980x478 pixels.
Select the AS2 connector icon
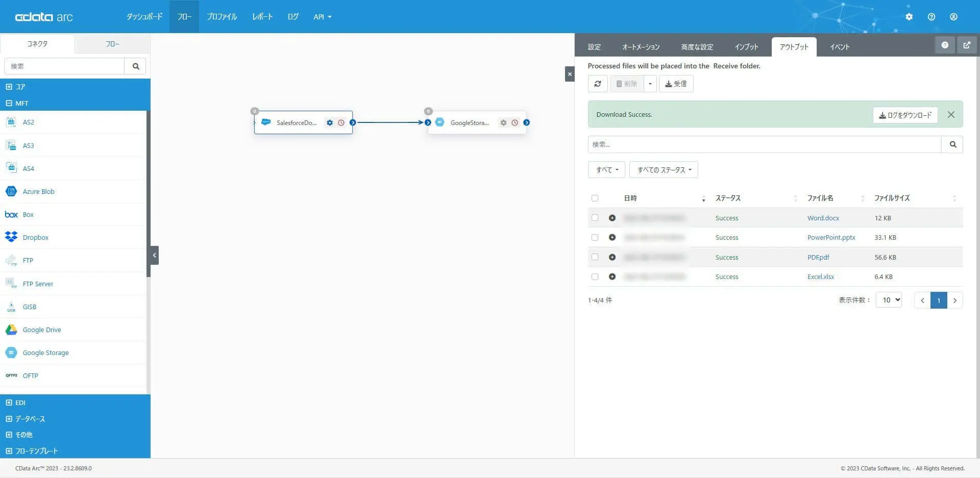11,122
